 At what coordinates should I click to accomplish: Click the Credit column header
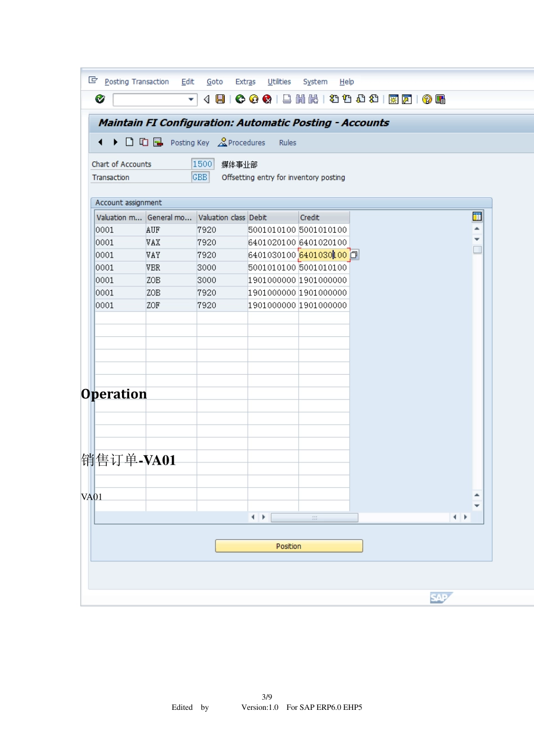tap(324, 218)
